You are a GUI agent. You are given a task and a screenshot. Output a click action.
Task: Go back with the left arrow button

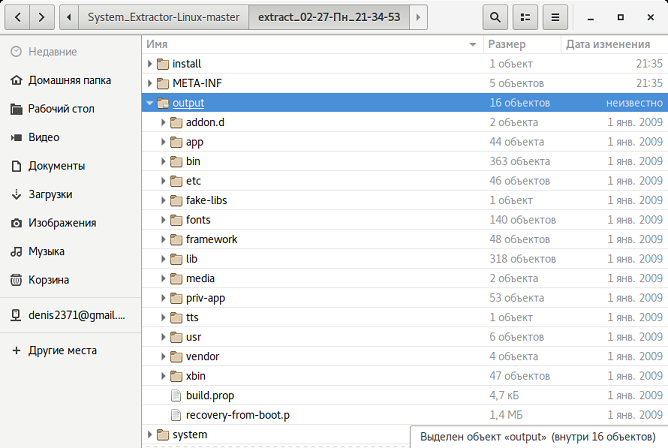pyautogui.click(x=17, y=17)
